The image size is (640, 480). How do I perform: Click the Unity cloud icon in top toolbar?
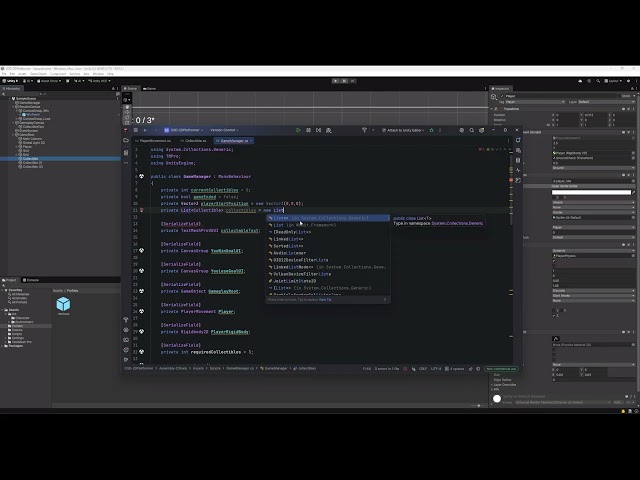(x=580, y=81)
